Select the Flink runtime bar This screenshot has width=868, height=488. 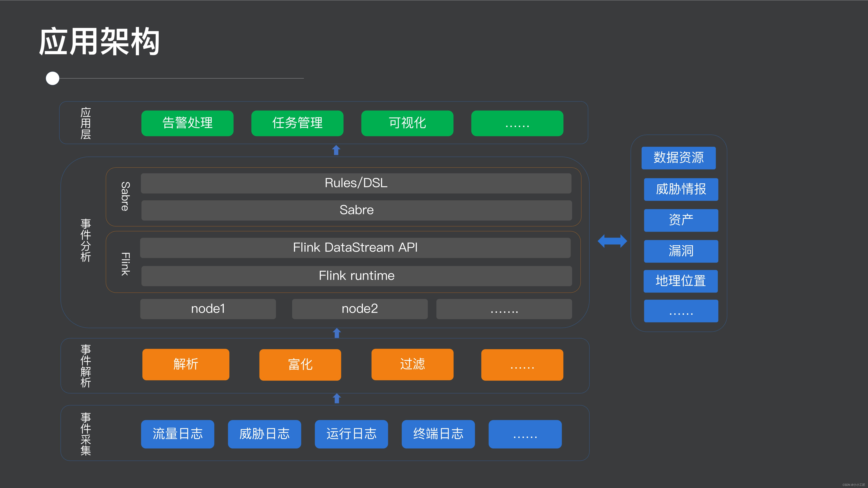(356, 276)
